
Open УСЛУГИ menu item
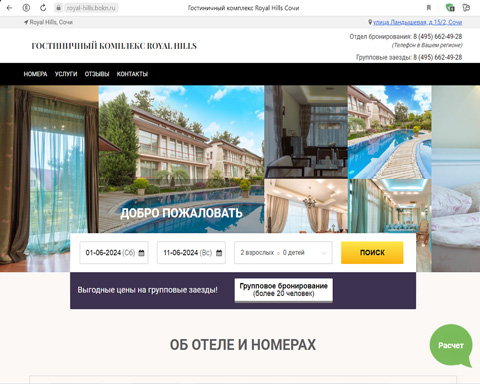[66, 74]
